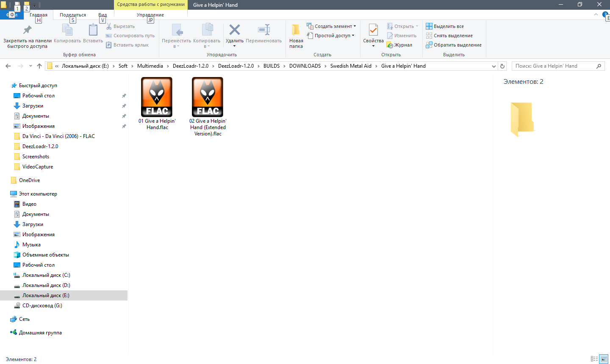Open the Файл tab
This screenshot has height=364, width=610.
click(x=12, y=15)
